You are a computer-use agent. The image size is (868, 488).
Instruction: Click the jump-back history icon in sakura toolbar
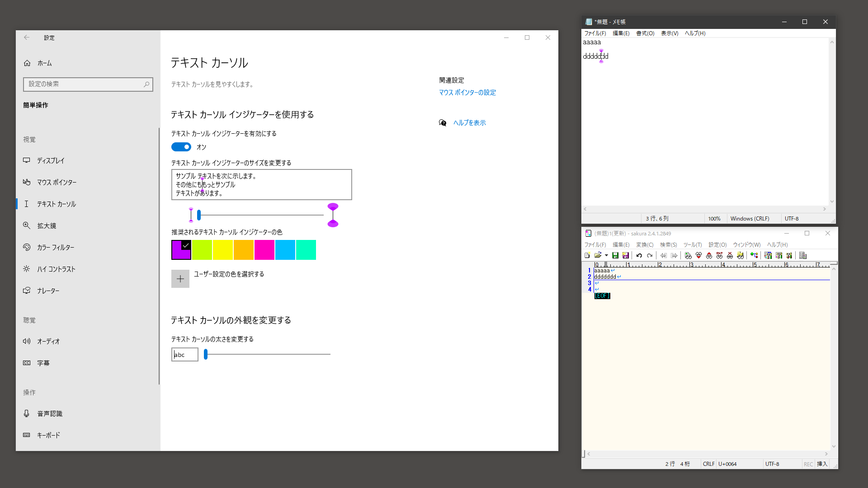click(x=663, y=255)
